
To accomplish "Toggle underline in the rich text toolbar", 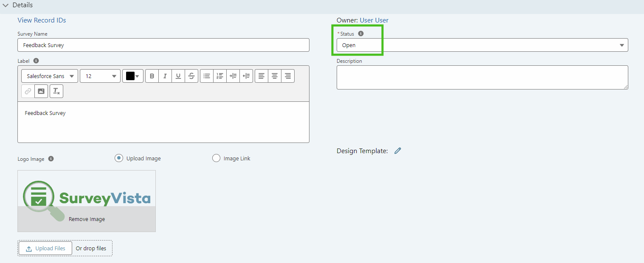I will point(178,76).
